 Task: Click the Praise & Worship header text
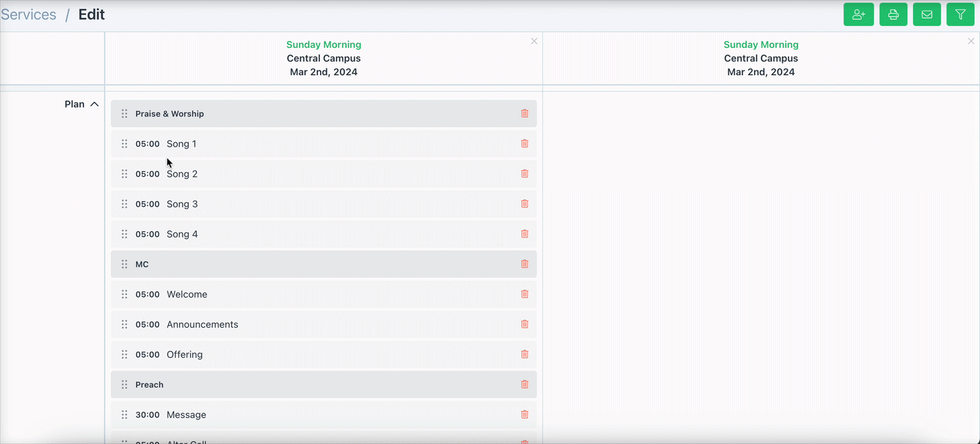(x=170, y=114)
